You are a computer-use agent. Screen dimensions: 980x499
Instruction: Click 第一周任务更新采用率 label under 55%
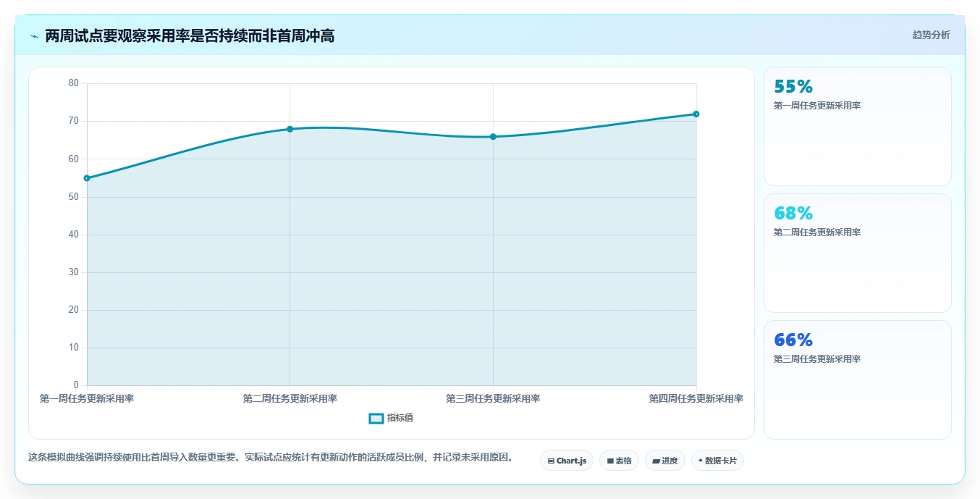pos(817,106)
